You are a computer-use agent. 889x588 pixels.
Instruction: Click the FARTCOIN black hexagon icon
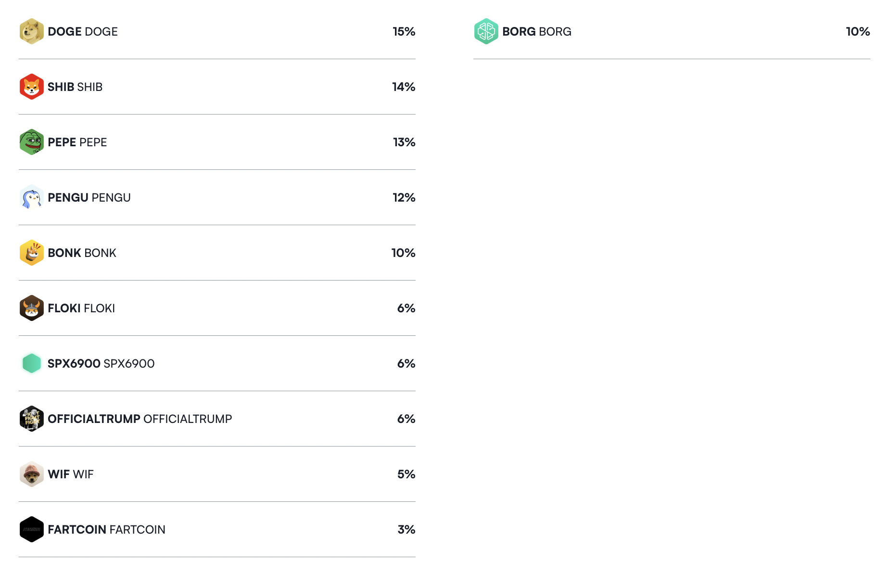(x=31, y=529)
